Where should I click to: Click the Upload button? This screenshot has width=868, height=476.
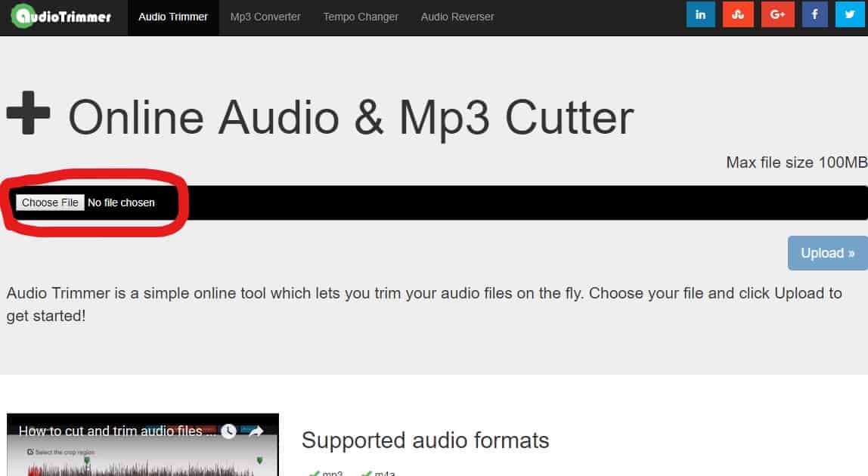click(828, 253)
